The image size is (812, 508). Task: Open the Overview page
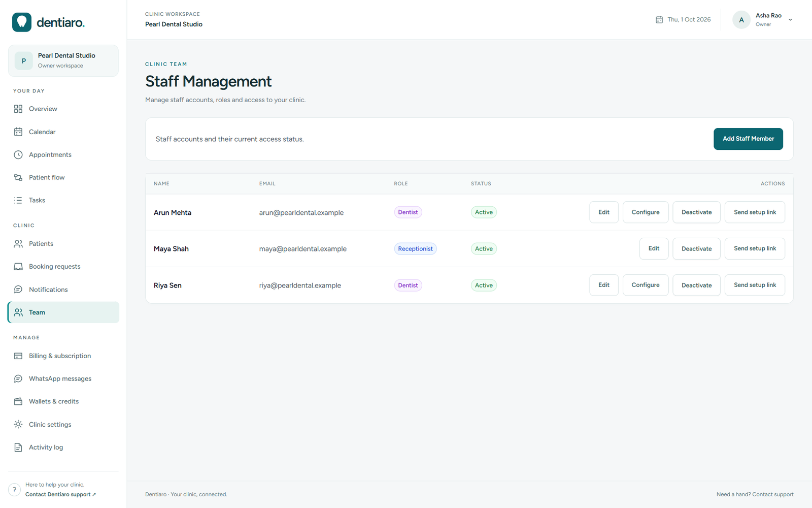click(x=63, y=109)
